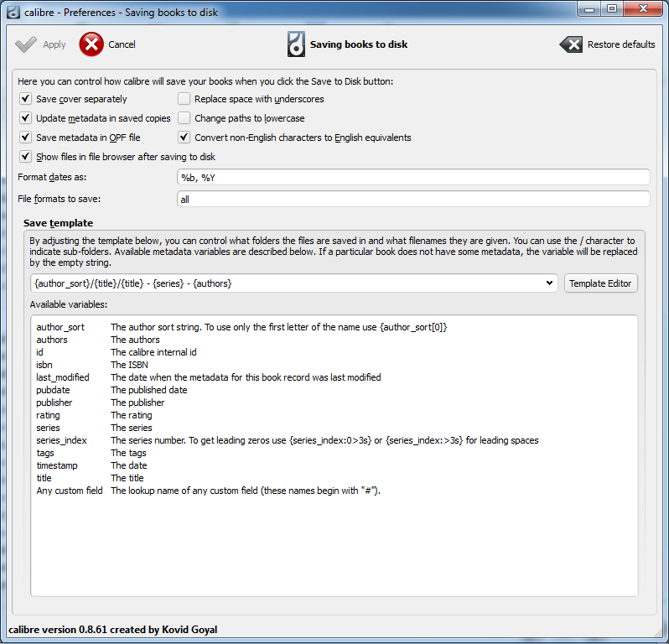669x644 pixels.
Task: Click the Available variables label
Action: click(68, 304)
